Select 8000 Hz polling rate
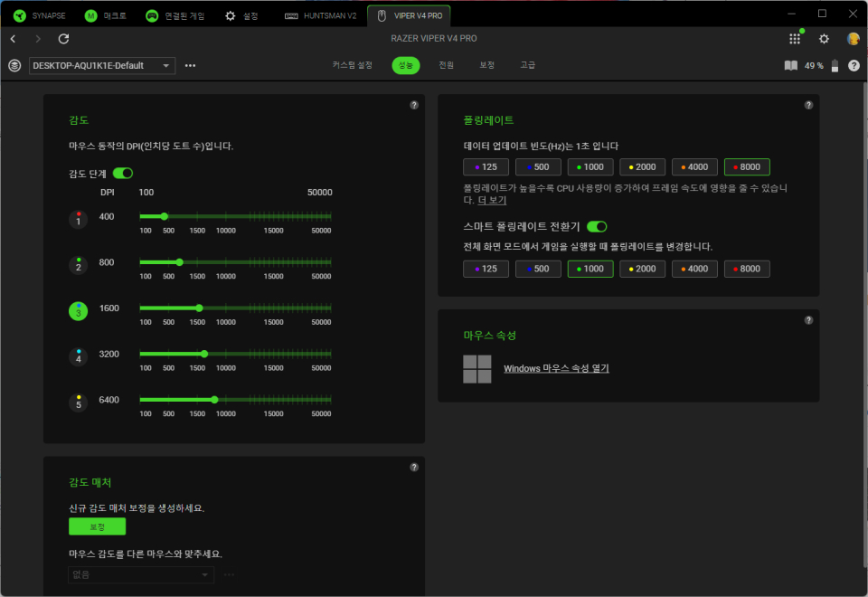868x597 pixels. click(746, 166)
